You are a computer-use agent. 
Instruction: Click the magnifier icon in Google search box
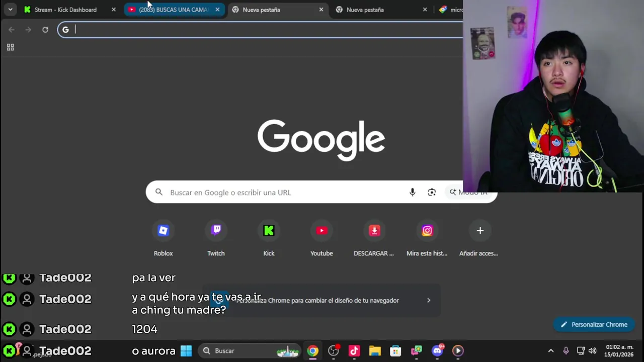159,192
